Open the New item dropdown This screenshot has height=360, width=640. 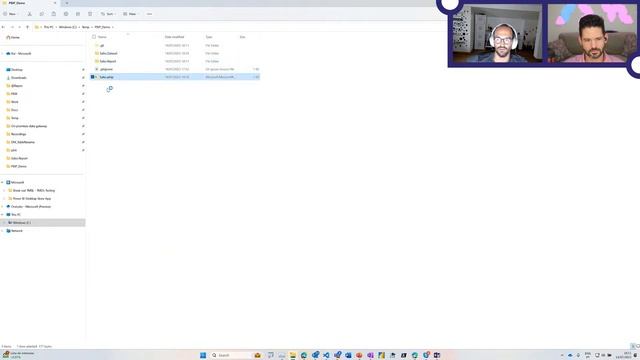coord(10,14)
